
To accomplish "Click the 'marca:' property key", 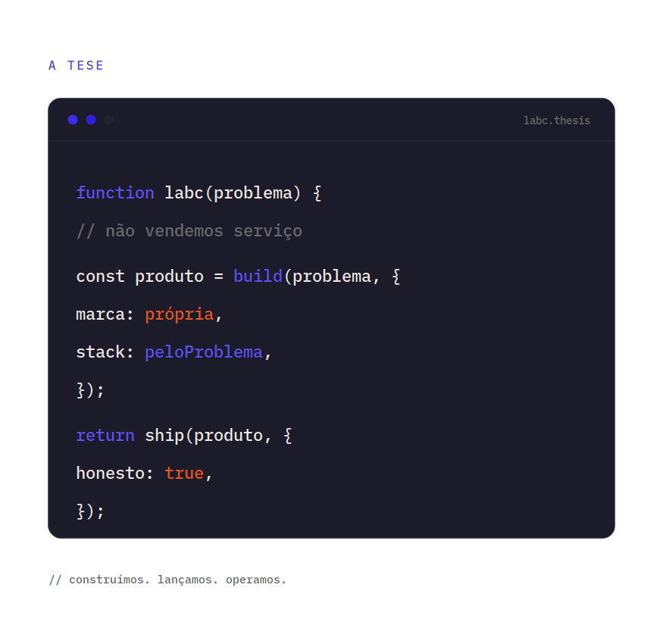I will point(105,314).
